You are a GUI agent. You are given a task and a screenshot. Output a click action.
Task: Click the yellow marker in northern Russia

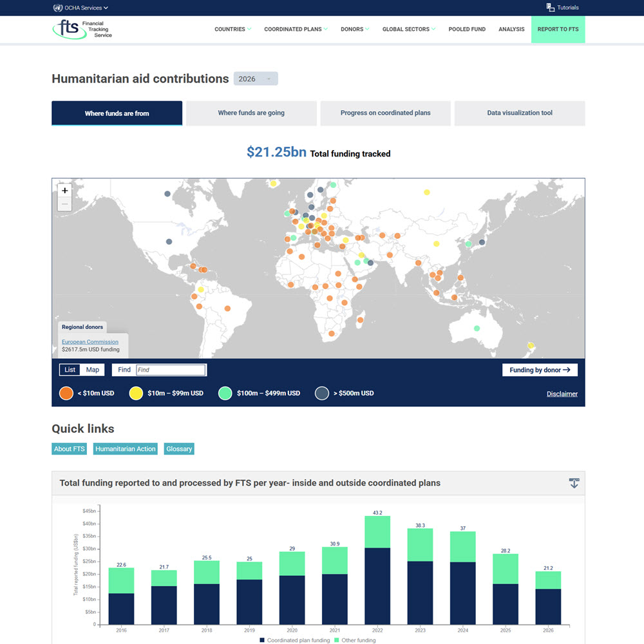[427, 192]
